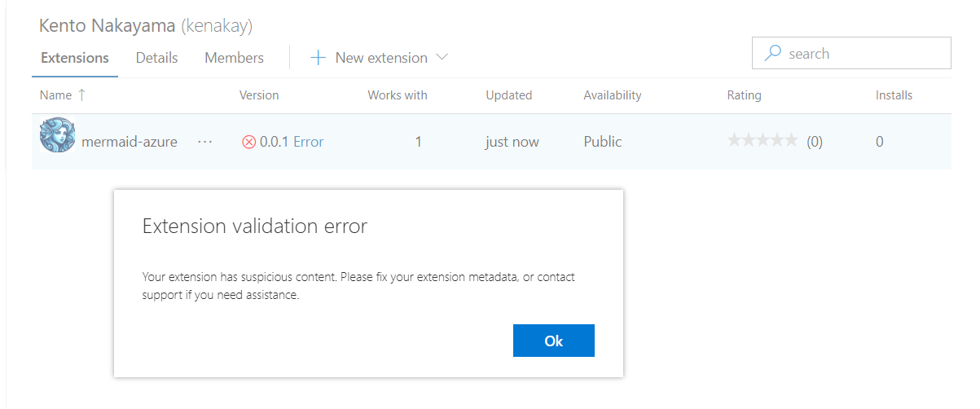Click the magnifier icon in search box

click(772, 54)
